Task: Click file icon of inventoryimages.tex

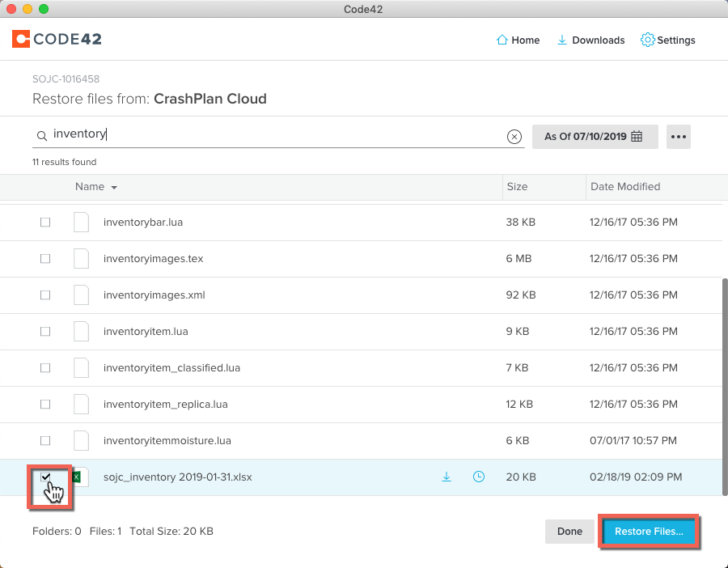Action: (81, 258)
